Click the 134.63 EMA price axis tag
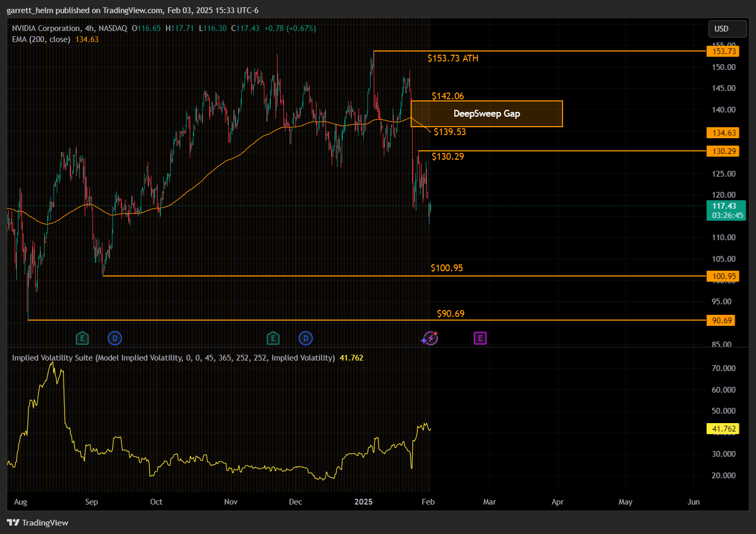Screen dimensions: 756x534 point(723,133)
